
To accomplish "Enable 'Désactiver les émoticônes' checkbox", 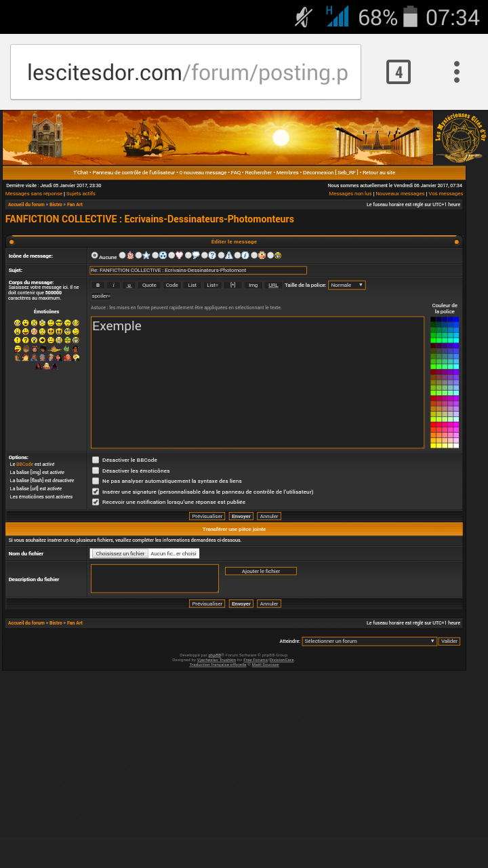I will 96,471.
